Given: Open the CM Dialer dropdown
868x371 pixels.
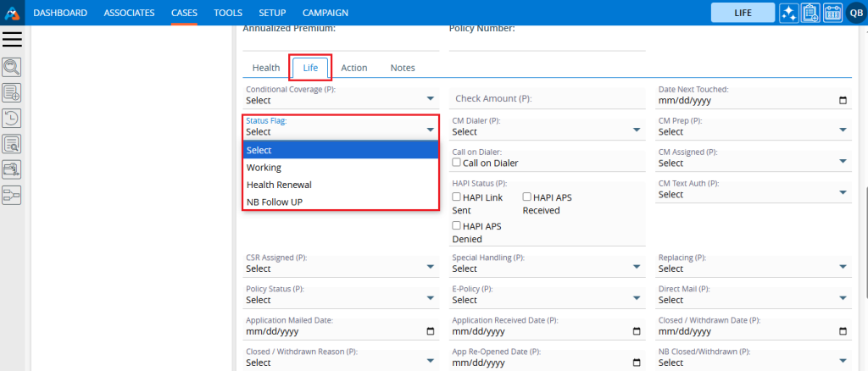Looking at the screenshot, I should pos(547,131).
